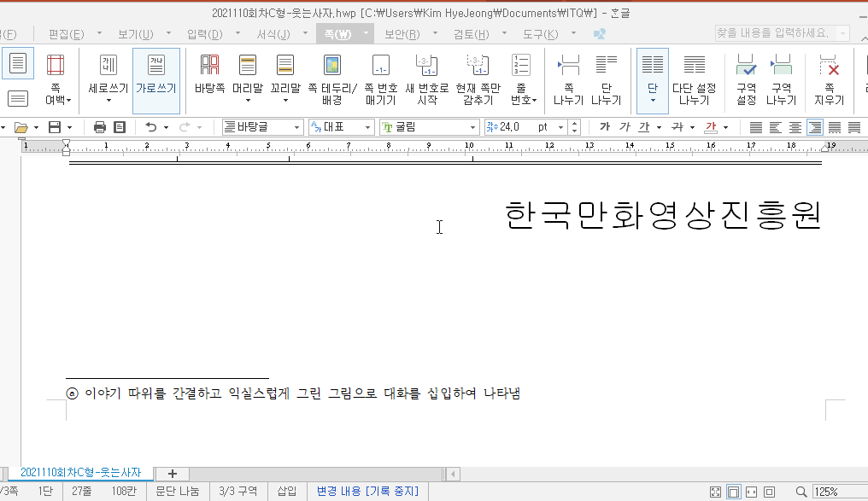
Task: Click the full screen view icon in status bar
Action: (715, 492)
